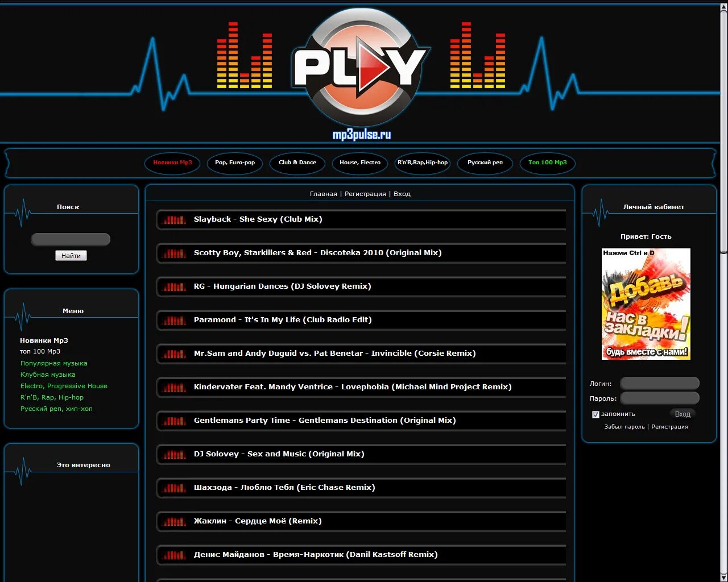Click equalizer icon beside Kindervater Lovephobia track
The width and height of the screenshot is (728, 582).
coord(175,388)
